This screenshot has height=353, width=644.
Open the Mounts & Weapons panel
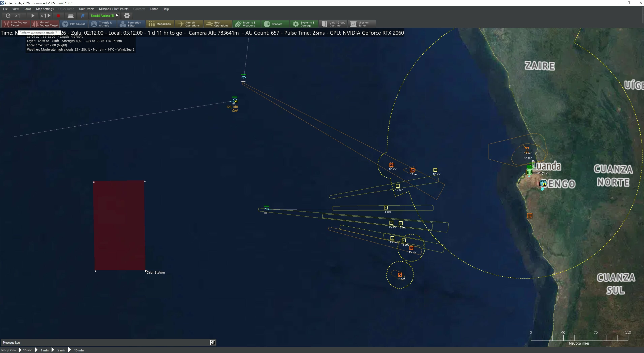pyautogui.click(x=246, y=24)
